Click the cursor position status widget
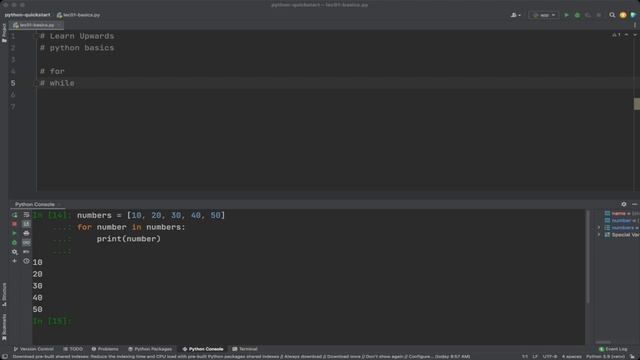 tap(525, 357)
